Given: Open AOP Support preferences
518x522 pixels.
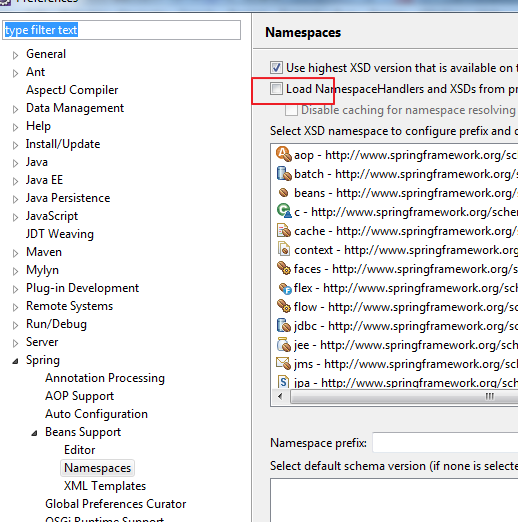Looking at the screenshot, I should [x=79, y=396].
